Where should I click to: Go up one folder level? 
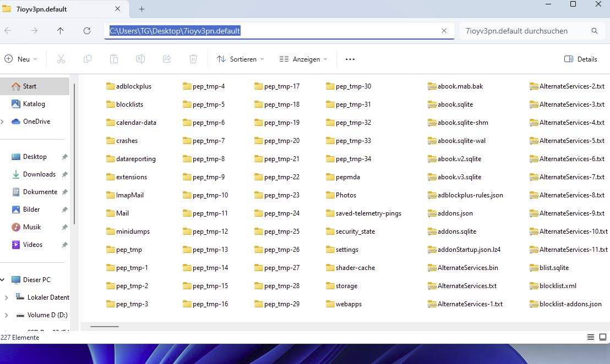(x=61, y=31)
